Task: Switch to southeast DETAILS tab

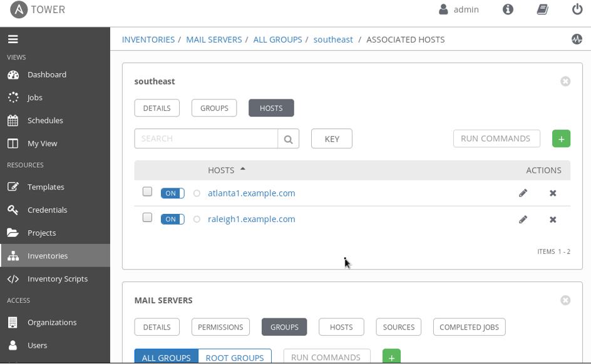Action: tap(157, 108)
